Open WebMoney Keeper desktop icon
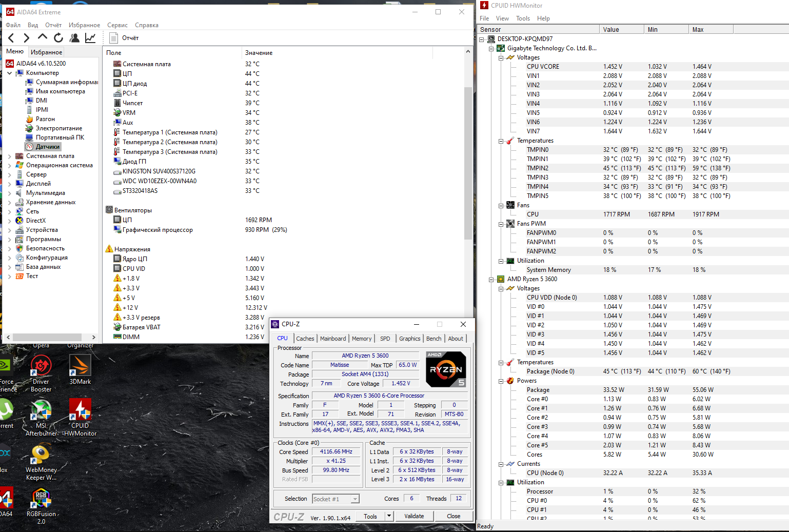789x532 pixels. (x=41, y=462)
